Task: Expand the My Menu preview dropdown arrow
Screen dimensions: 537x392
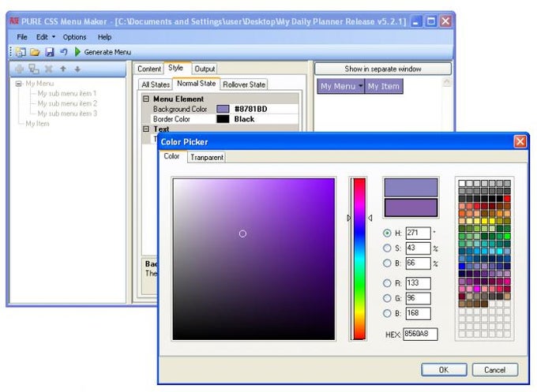Action: point(361,86)
